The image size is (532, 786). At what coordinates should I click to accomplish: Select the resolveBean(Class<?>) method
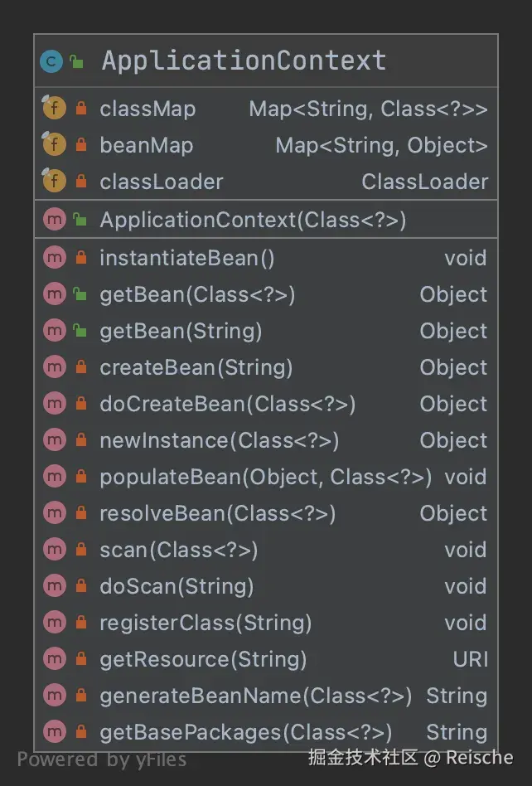click(x=217, y=513)
